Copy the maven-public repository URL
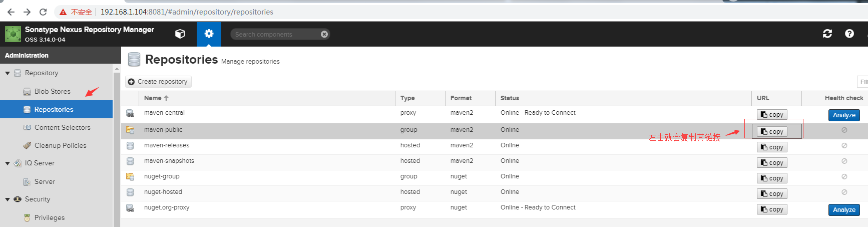 click(x=772, y=131)
